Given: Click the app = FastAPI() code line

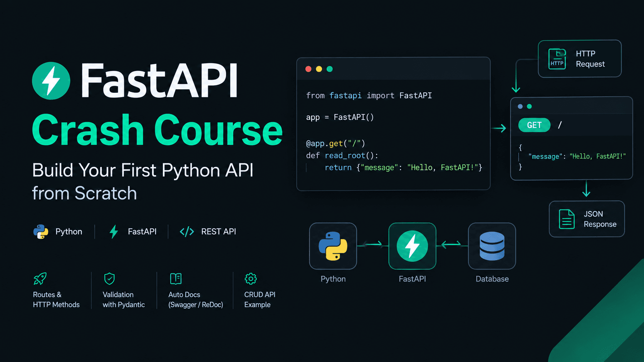Looking at the screenshot, I should coord(340,117).
